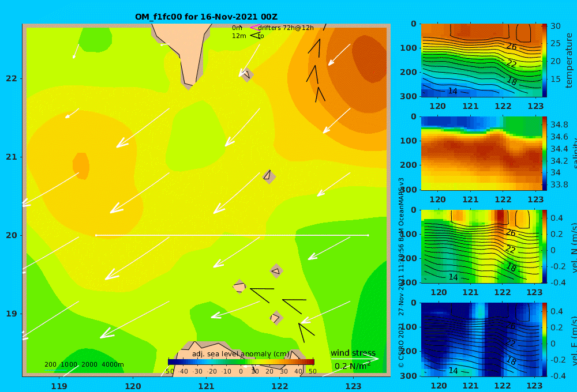The height and width of the screenshot is (392, 577).
Task: Click the magenta 0m drifter arrow legend icon
Action: click(255, 28)
